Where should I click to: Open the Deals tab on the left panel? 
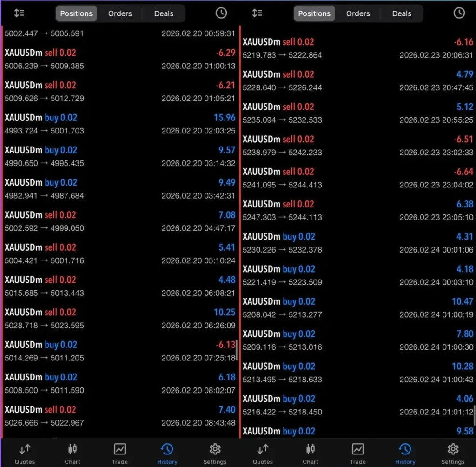point(164,13)
